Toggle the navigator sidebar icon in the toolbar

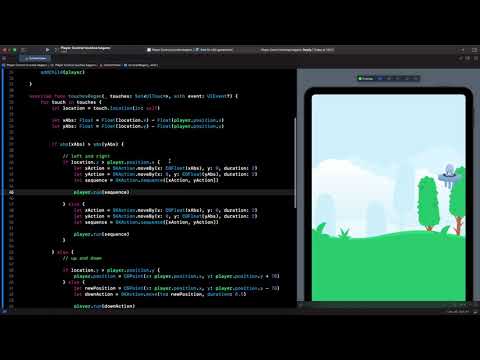click(23, 50)
